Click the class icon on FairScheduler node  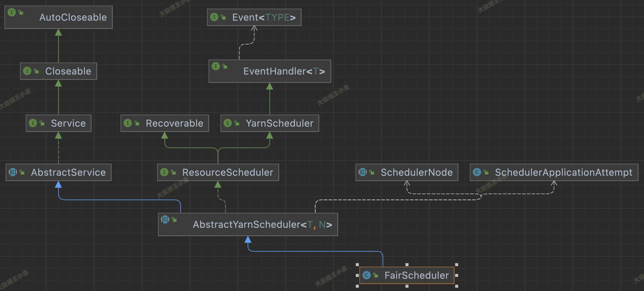coord(367,275)
